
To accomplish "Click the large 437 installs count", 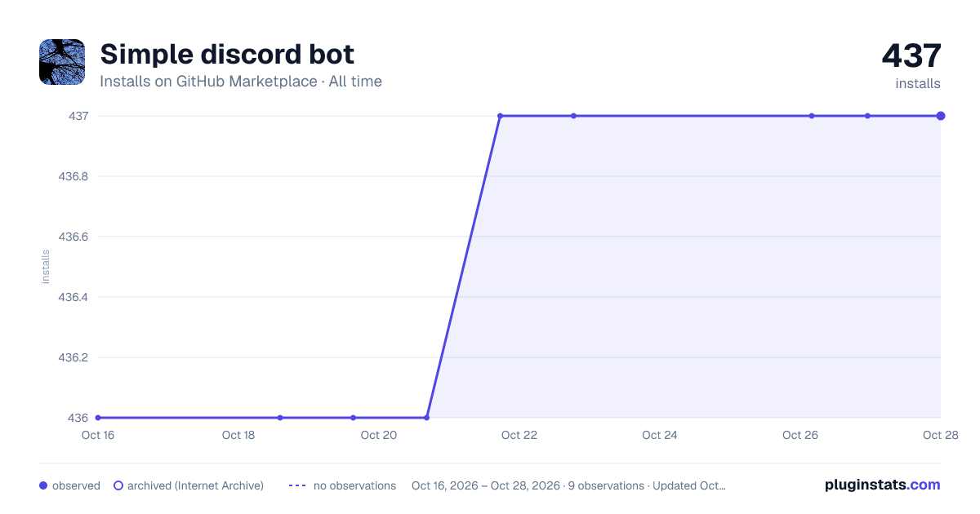I will (x=911, y=55).
